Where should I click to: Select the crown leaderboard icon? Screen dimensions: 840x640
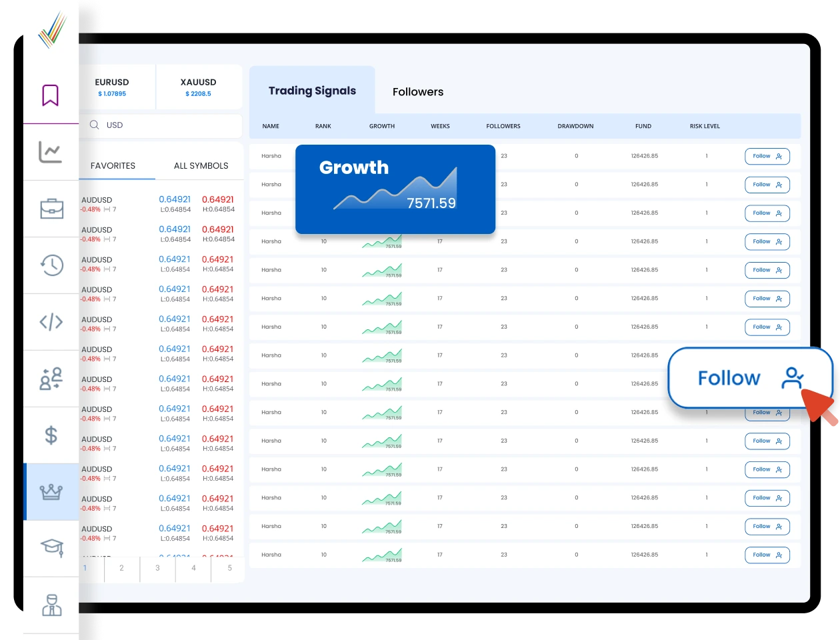(x=50, y=491)
